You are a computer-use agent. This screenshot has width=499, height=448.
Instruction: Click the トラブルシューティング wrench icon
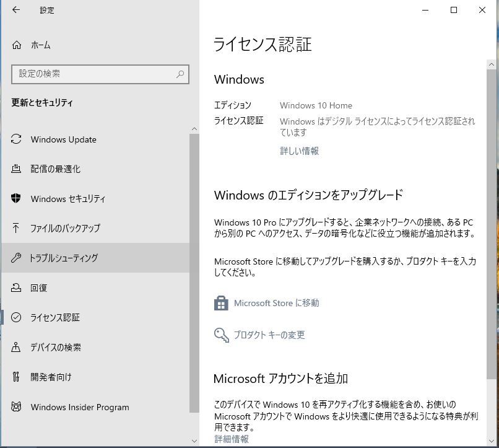click(x=16, y=258)
